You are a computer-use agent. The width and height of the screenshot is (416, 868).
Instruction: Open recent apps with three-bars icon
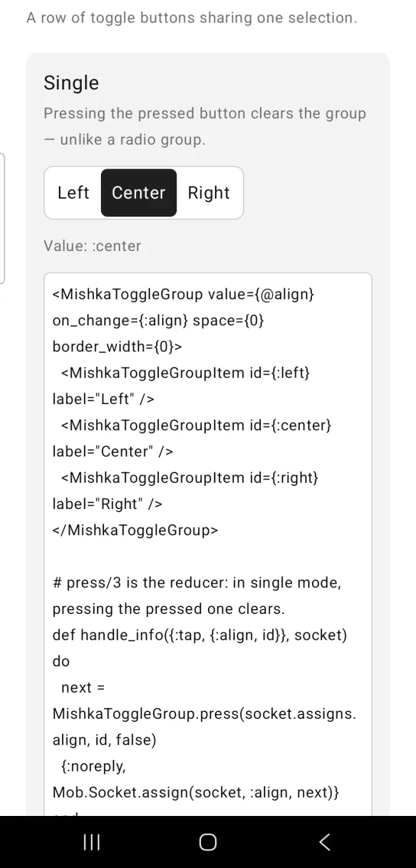(91, 842)
